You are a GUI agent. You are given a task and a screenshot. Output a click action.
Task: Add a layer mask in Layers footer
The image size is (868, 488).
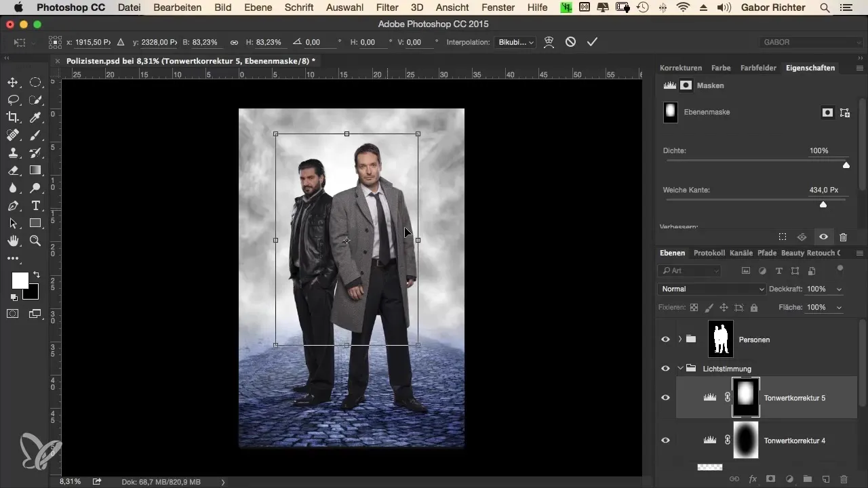771,479
